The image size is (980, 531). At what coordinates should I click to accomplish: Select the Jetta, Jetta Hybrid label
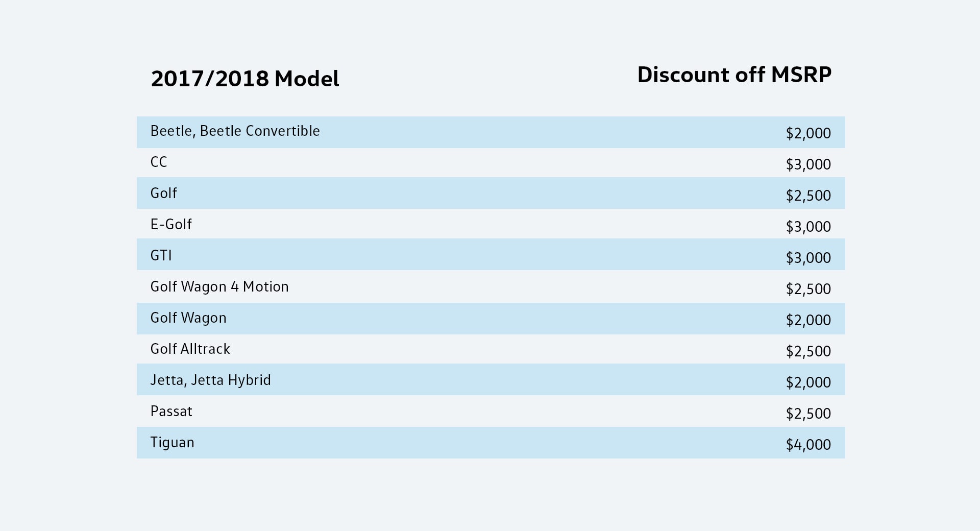210,380
